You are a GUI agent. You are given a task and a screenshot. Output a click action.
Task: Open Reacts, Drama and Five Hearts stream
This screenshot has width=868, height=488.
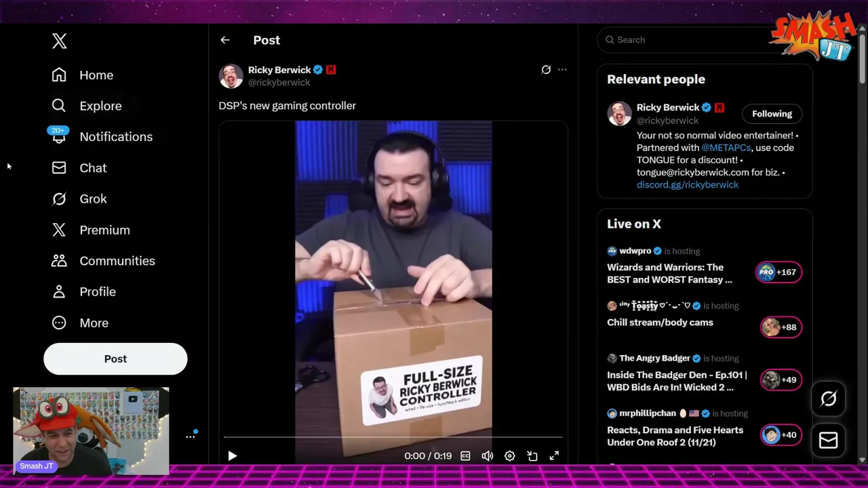[675, 436]
